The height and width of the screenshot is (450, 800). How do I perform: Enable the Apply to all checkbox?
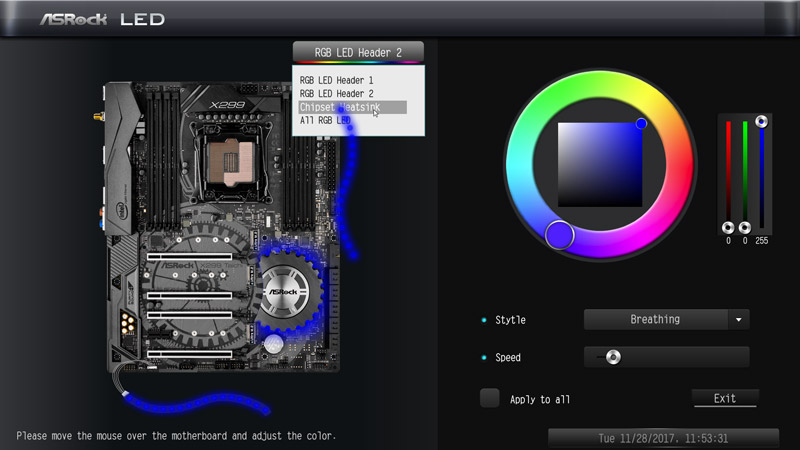490,398
